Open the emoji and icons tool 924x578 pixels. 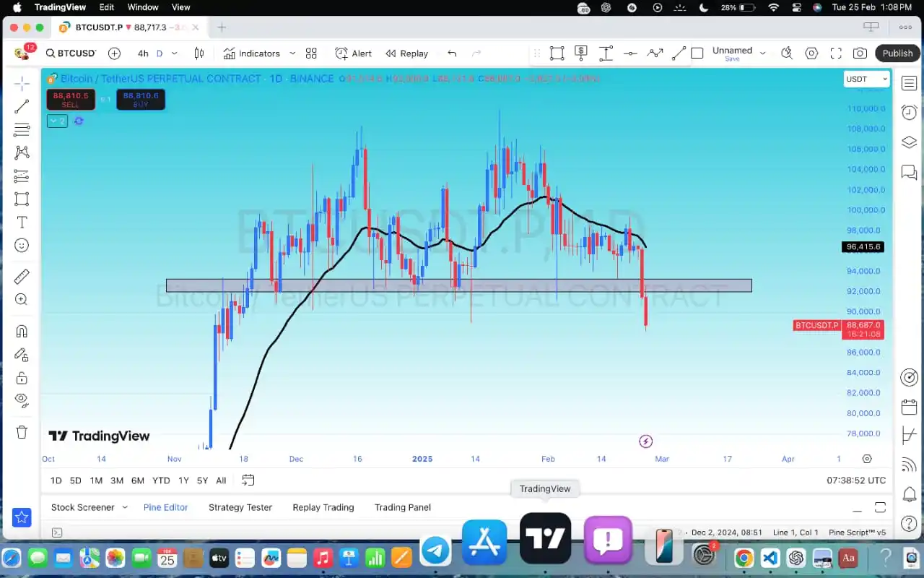point(22,246)
